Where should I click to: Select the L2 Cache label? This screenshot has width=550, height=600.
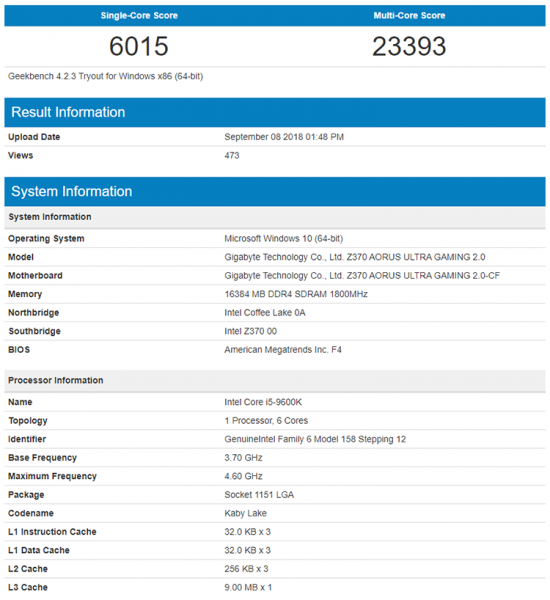[x=28, y=569]
